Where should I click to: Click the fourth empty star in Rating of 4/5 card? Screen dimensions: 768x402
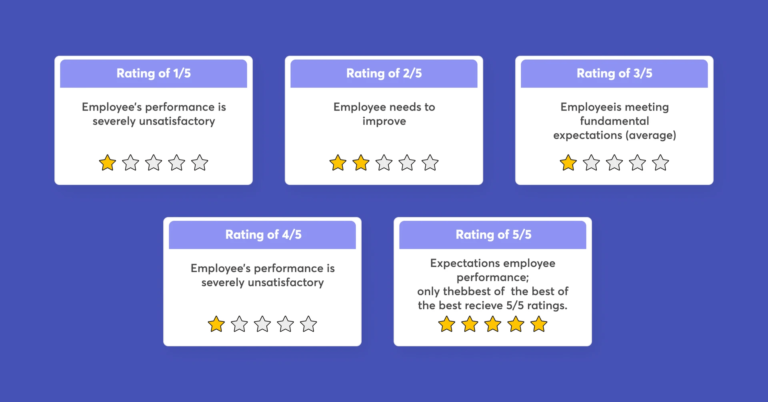click(x=286, y=324)
